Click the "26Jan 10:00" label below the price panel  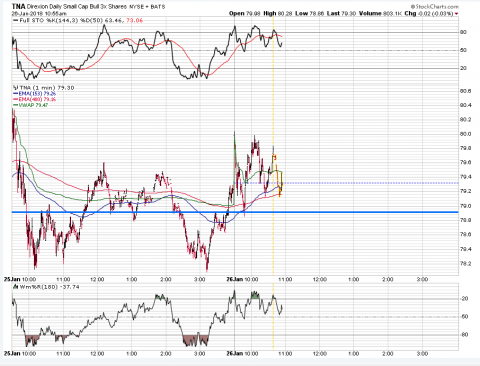242,279
